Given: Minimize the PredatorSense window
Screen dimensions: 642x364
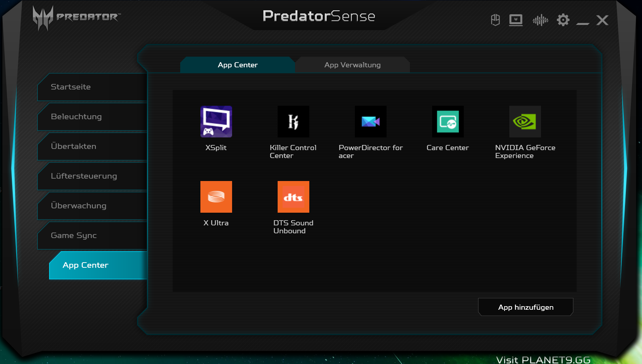Looking at the screenshot, I should click(583, 23).
